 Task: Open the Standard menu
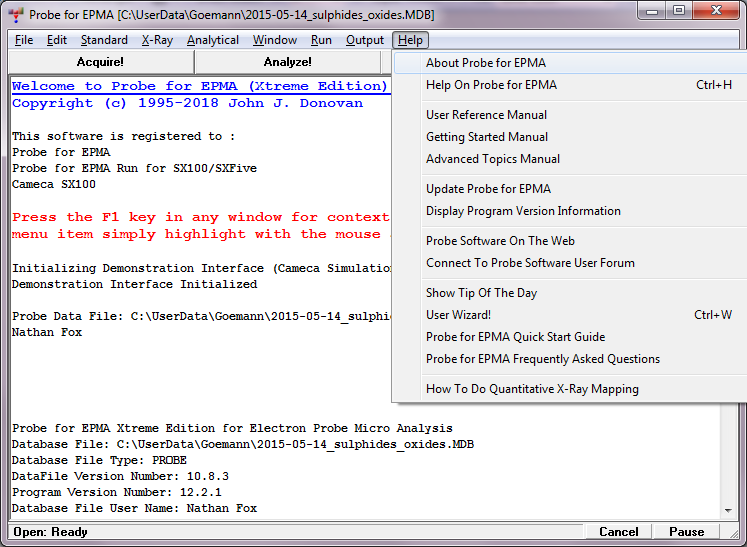click(x=104, y=40)
